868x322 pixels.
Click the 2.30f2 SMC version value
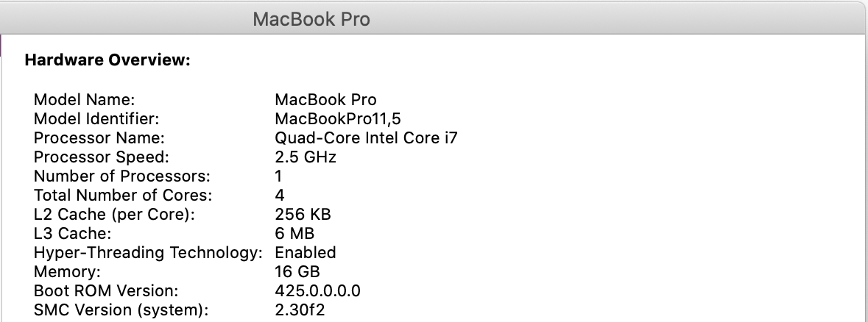pos(300,310)
